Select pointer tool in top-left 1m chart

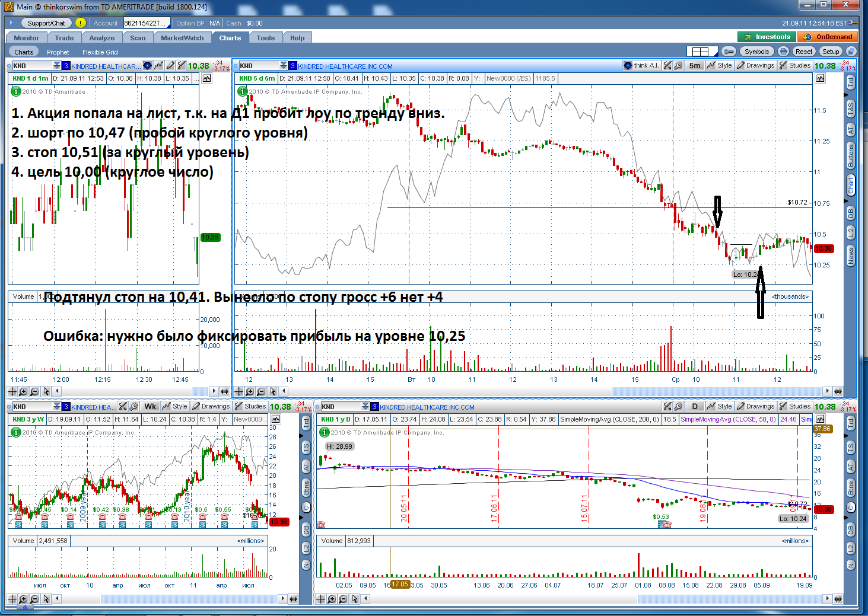46,391
